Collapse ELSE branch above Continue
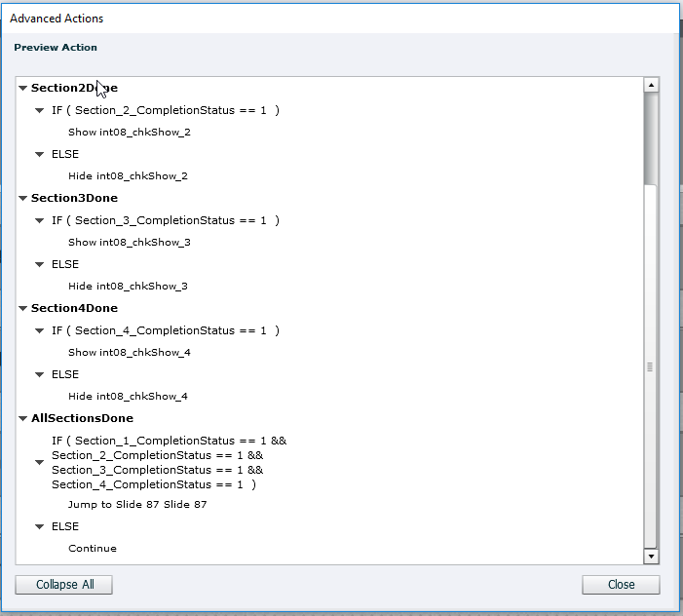The image size is (683, 616). [40, 527]
